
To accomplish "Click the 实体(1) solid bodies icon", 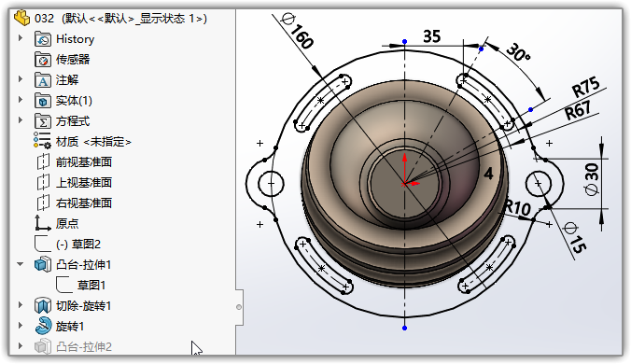I will click(43, 101).
